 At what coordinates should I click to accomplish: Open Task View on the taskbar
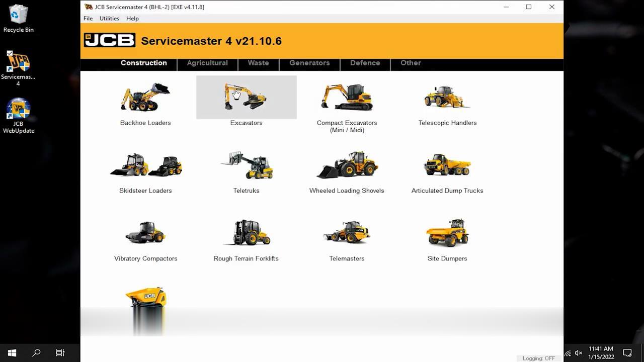(60, 353)
